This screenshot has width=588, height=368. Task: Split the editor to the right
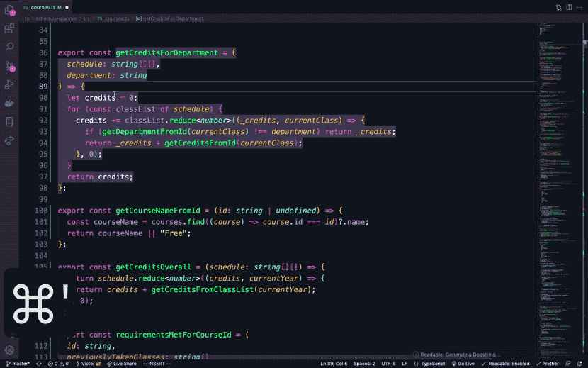coord(569,7)
